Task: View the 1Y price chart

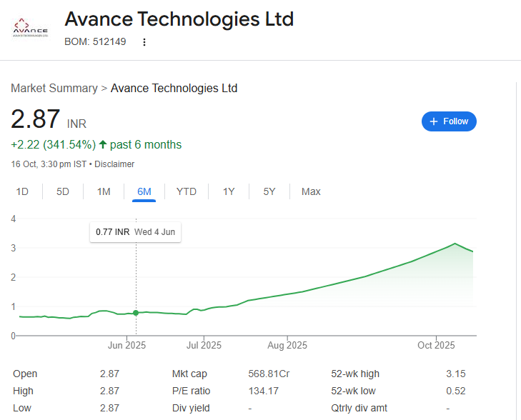Action: pyautogui.click(x=229, y=191)
